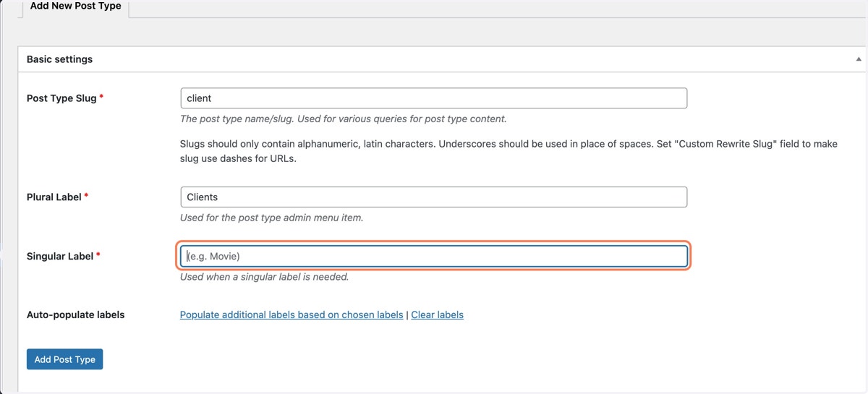Click the Basic settings heading

pos(59,59)
